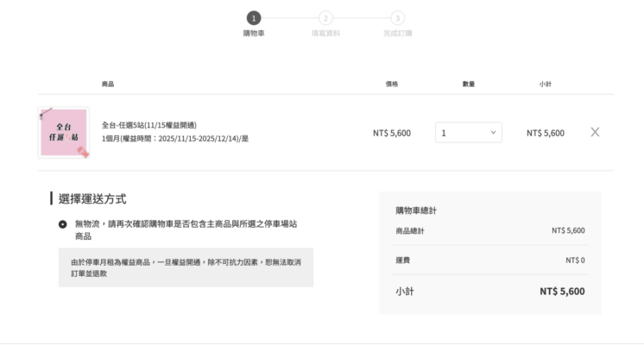Click the step 1 circle in the progress bar
This screenshot has height=345, width=644.
tap(254, 17)
